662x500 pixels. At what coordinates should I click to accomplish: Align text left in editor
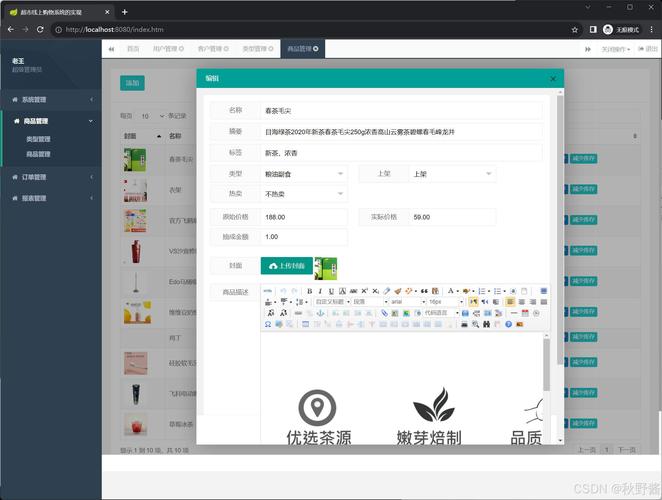510,302
